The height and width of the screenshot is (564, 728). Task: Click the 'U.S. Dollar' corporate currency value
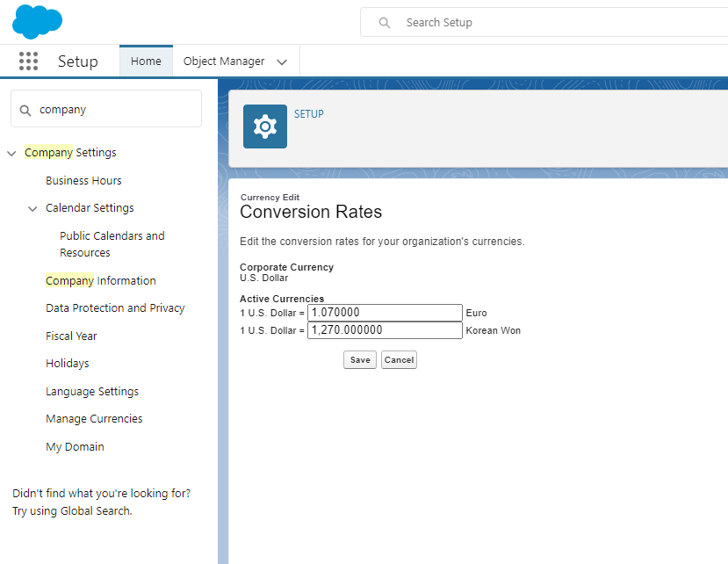tap(263, 278)
